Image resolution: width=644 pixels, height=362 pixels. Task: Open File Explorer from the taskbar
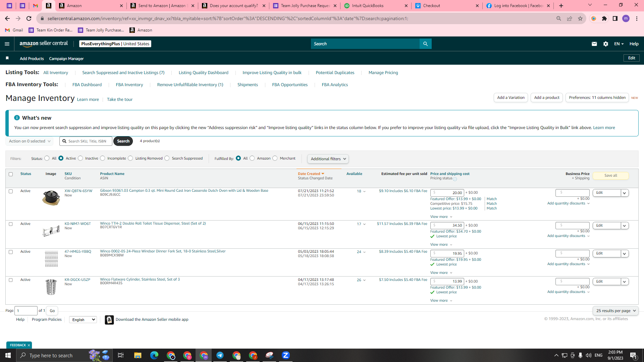138,355
